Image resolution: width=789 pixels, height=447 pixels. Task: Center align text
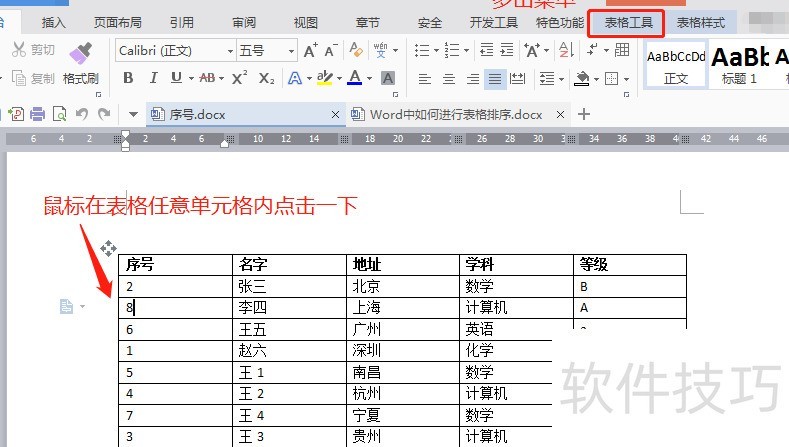click(449, 79)
